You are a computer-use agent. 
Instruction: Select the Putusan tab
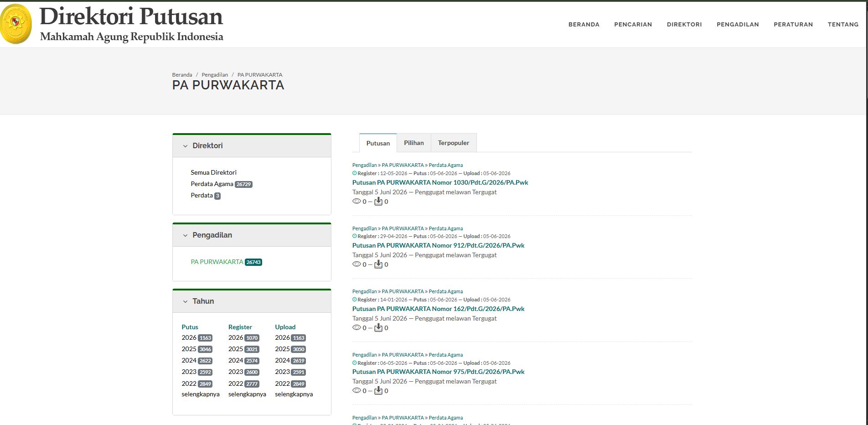click(378, 143)
